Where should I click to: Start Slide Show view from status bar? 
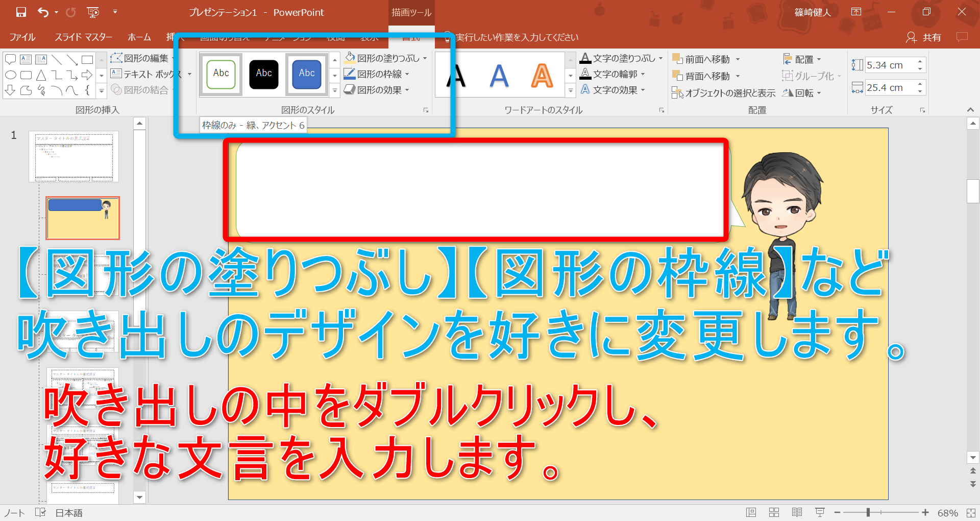click(820, 512)
